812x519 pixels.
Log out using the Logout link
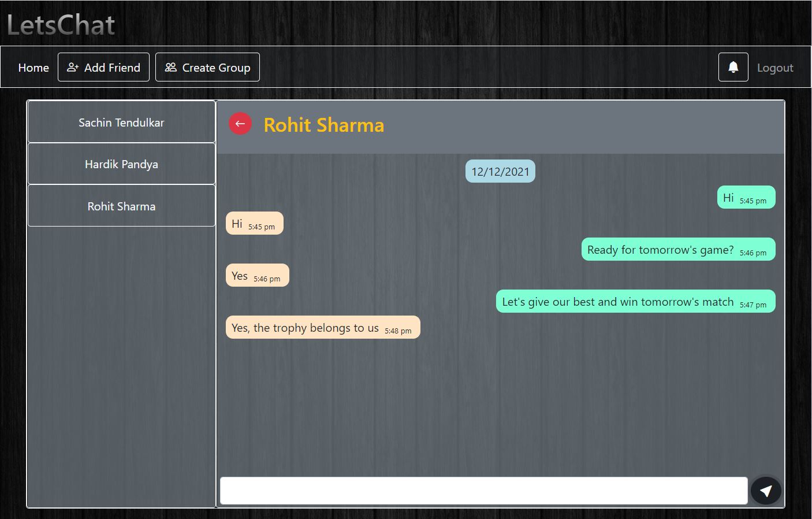tap(774, 68)
